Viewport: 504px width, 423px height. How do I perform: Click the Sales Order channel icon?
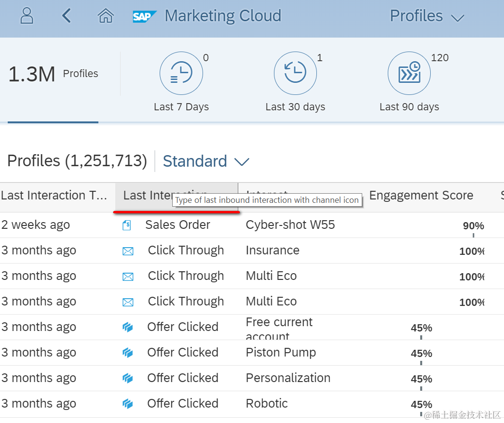127,225
